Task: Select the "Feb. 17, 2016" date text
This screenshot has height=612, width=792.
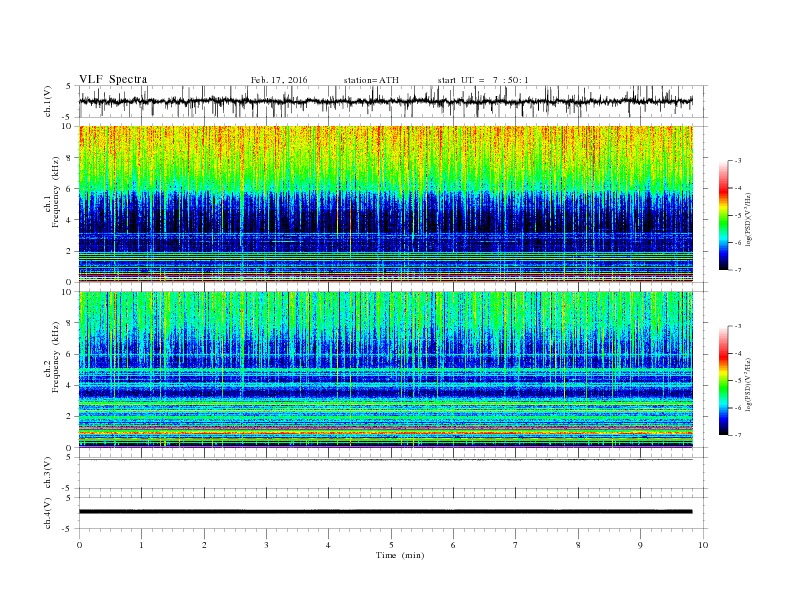Action: (279, 80)
